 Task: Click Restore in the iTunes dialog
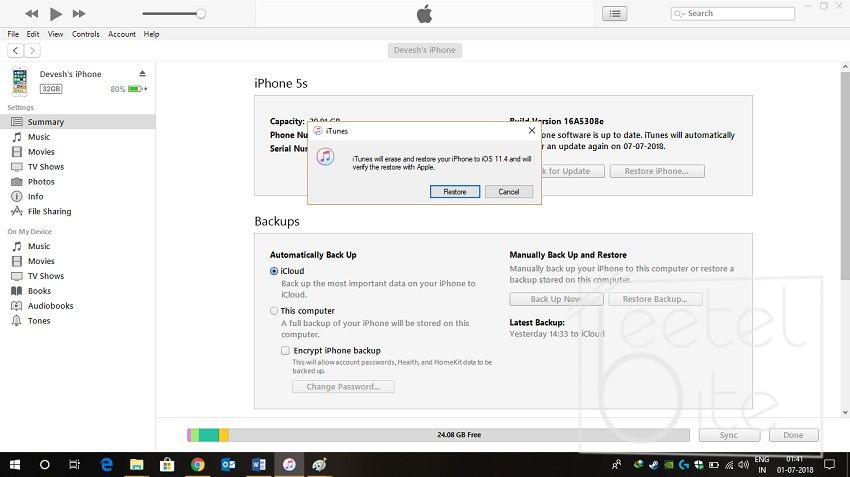(455, 191)
